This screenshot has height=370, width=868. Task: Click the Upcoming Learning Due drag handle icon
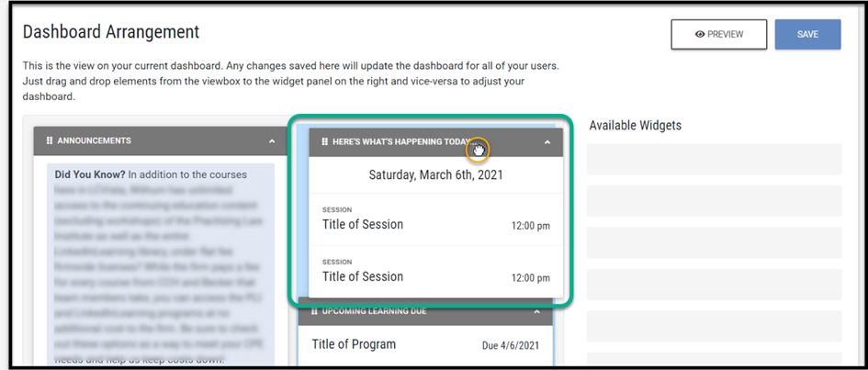click(x=313, y=311)
